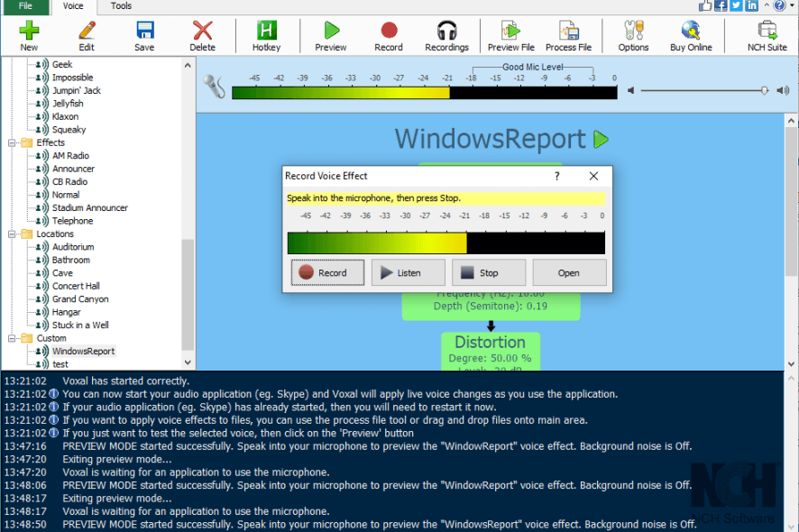The image size is (799, 532).
Task: Collapse the Custom folder
Action: click(x=12, y=338)
